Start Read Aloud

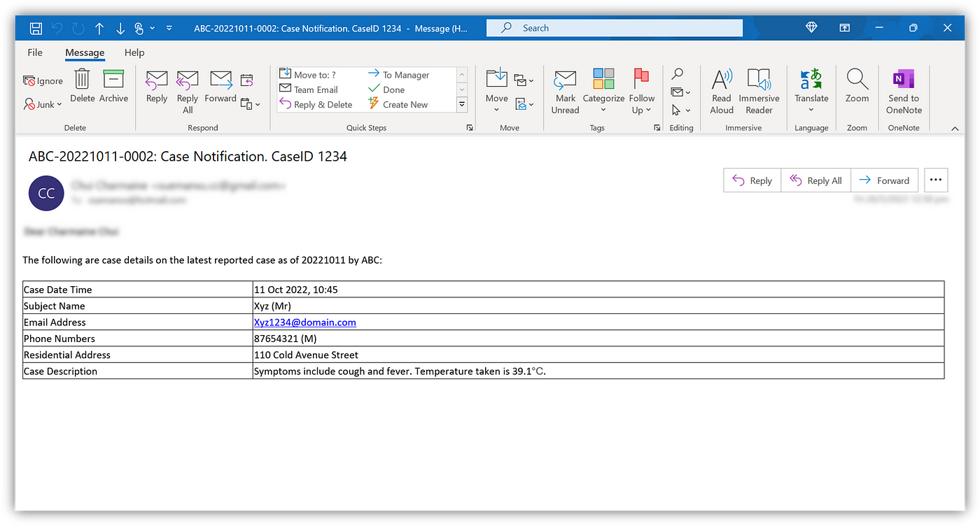click(722, 92)
